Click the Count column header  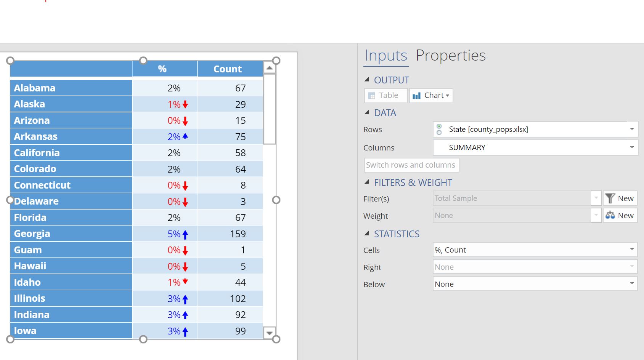228,69
